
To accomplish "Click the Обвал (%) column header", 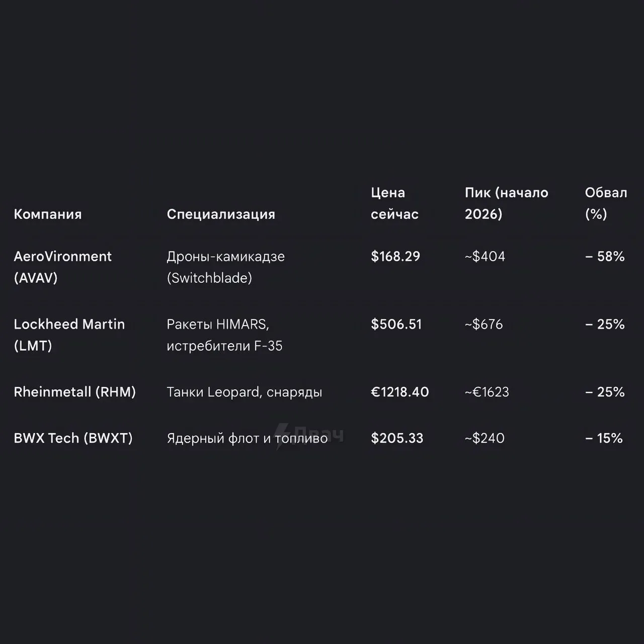I will 606,203.
